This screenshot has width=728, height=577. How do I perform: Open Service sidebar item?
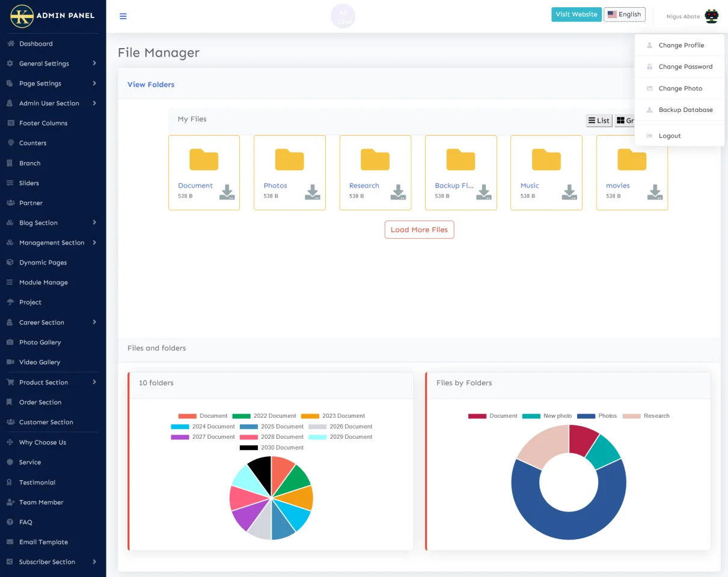53,462
